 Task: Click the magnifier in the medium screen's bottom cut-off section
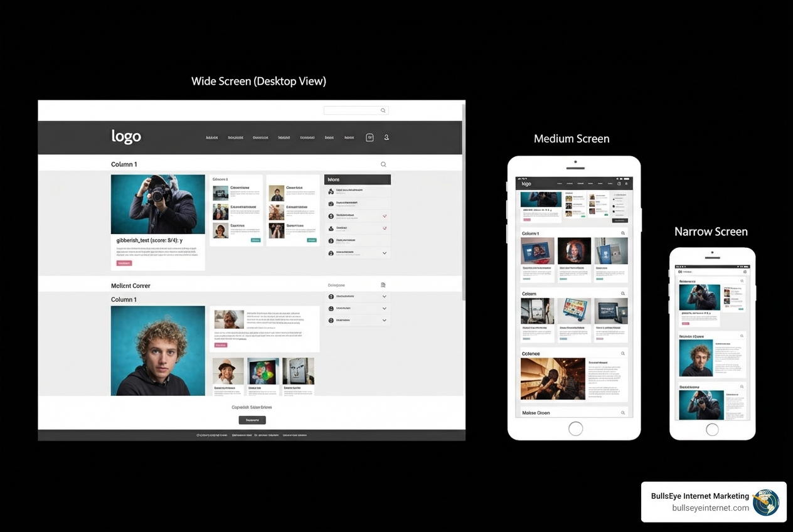(x=623, y=413)
